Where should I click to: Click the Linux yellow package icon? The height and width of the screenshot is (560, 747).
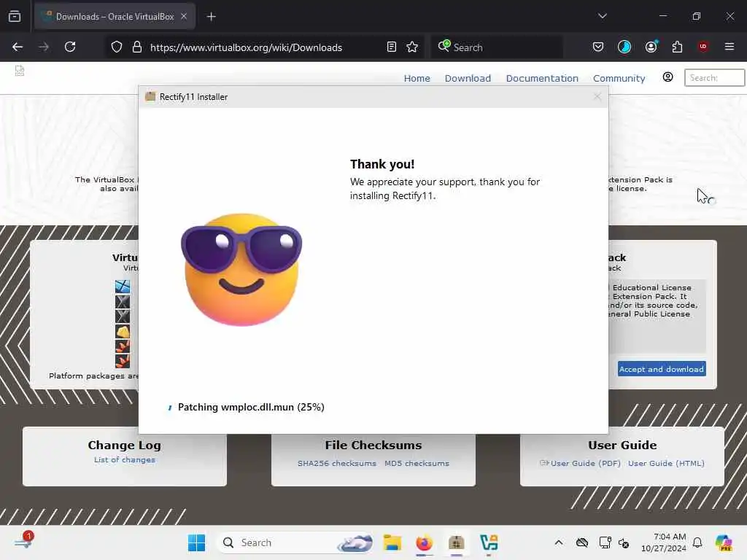tap(123, 332)
